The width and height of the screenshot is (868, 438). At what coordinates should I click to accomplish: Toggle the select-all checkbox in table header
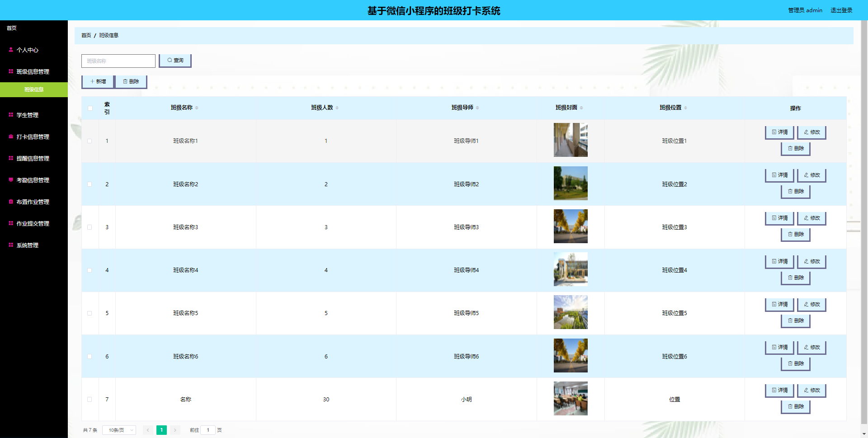[x=90, y=108]
